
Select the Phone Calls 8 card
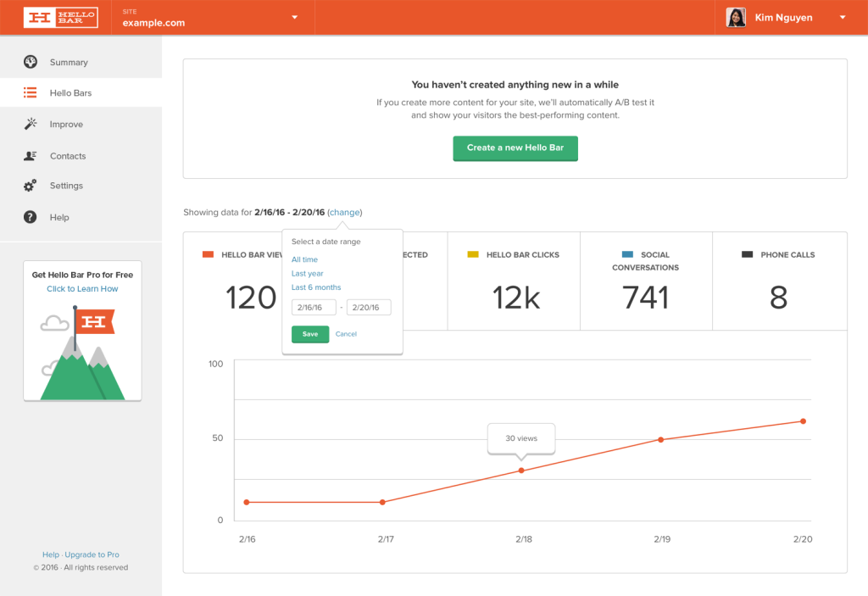click(x=780, y=281)
